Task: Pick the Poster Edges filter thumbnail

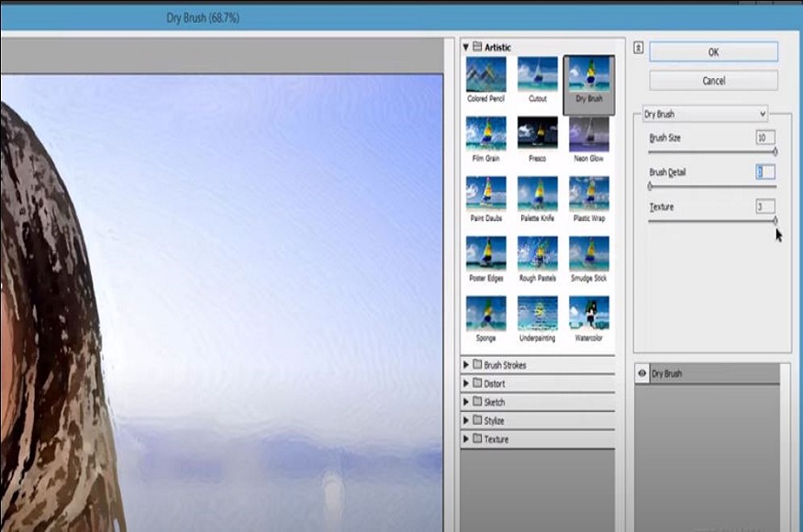Action: pyautogui.click(x=486, y=254)
